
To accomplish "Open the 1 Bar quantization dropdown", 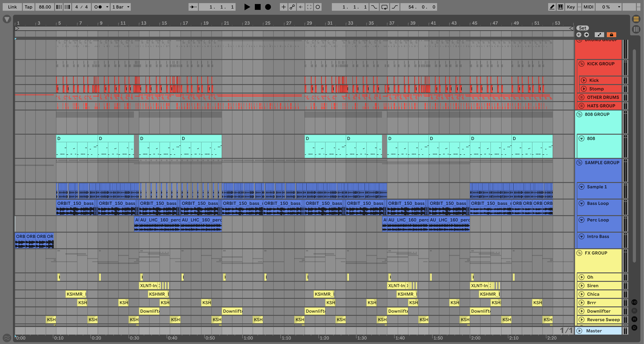I will click(121, 7).
